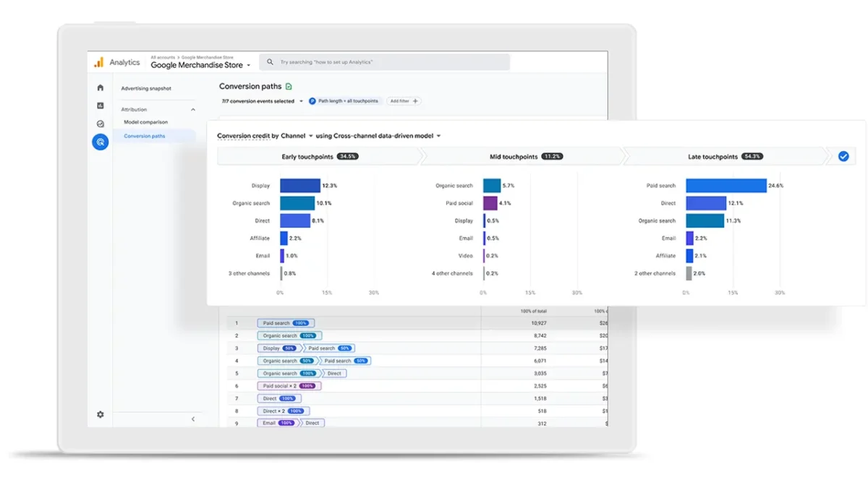Screen dimensions: 868x488
Task: Click the 2,525 conversions value
Action: point(540,386)
